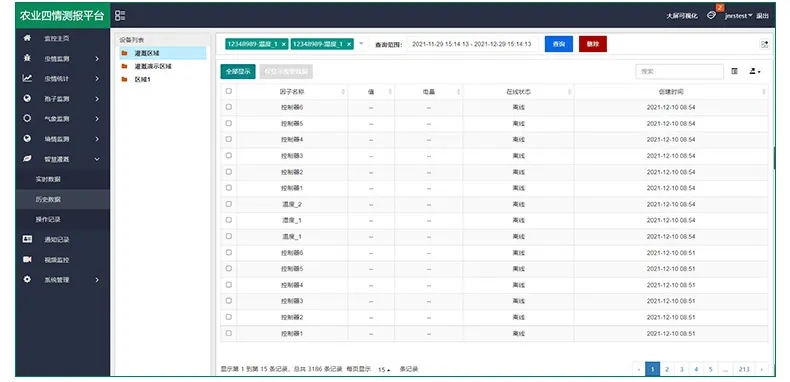Image resolution: width=790 pixels, height=382 pixels.
Task: Go to pagination page 5
Action: click(x=710, y=369)
